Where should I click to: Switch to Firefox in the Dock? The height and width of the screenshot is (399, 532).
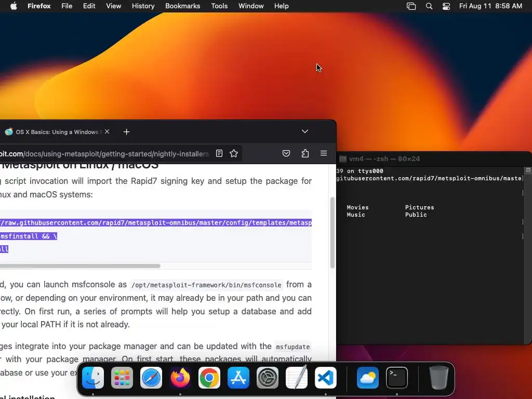180,378
